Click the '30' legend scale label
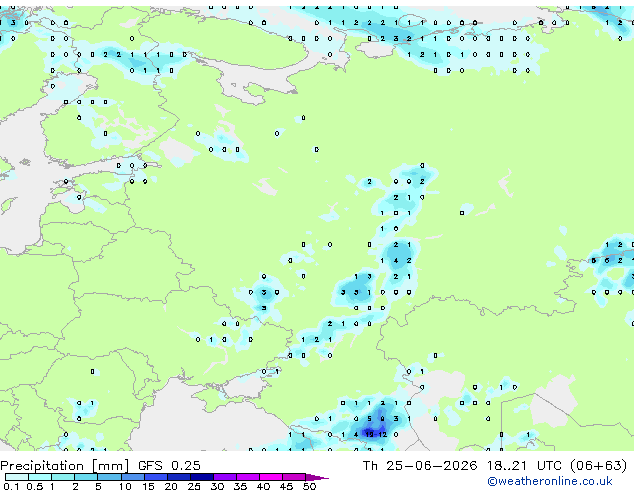This screenshot has height=490, width=634. [x=217, y=486]
